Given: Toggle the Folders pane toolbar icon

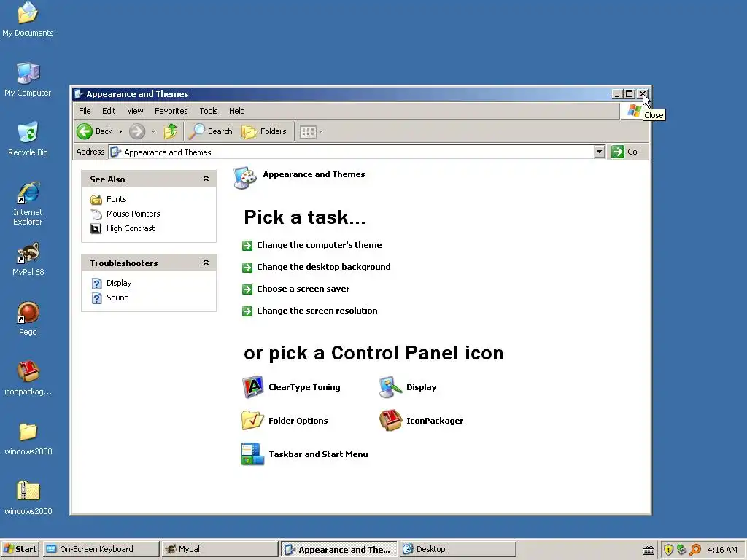Looking at the screenshot, I should [249, 131].
